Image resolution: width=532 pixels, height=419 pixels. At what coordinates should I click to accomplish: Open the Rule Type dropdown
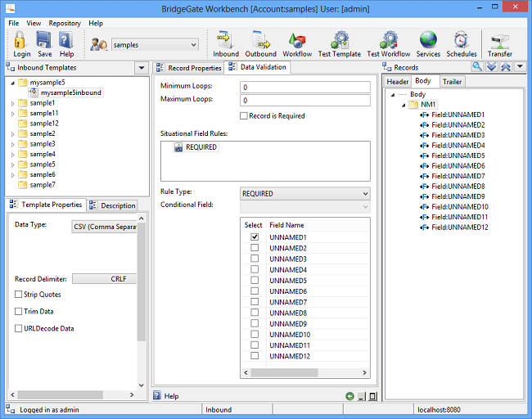pyautogui.click(x=305, y=194)
